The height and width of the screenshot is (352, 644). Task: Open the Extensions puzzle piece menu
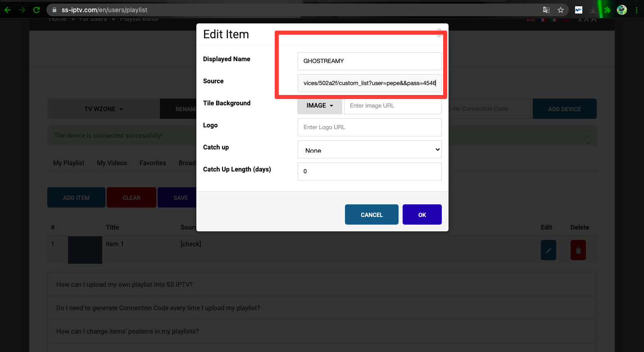point(608,9)
